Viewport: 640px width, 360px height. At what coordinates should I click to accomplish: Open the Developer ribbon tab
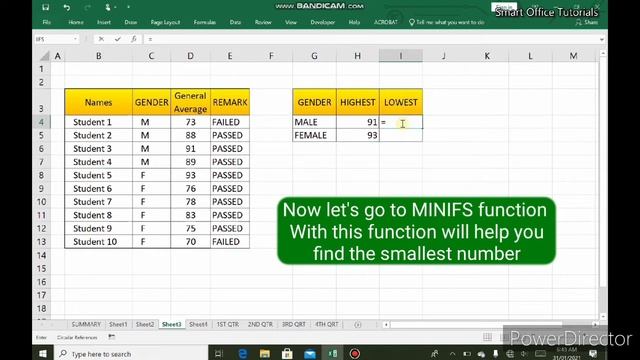point(322,22)
